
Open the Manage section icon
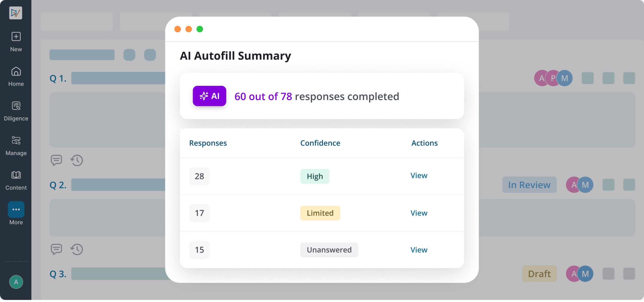click(16, 141)
